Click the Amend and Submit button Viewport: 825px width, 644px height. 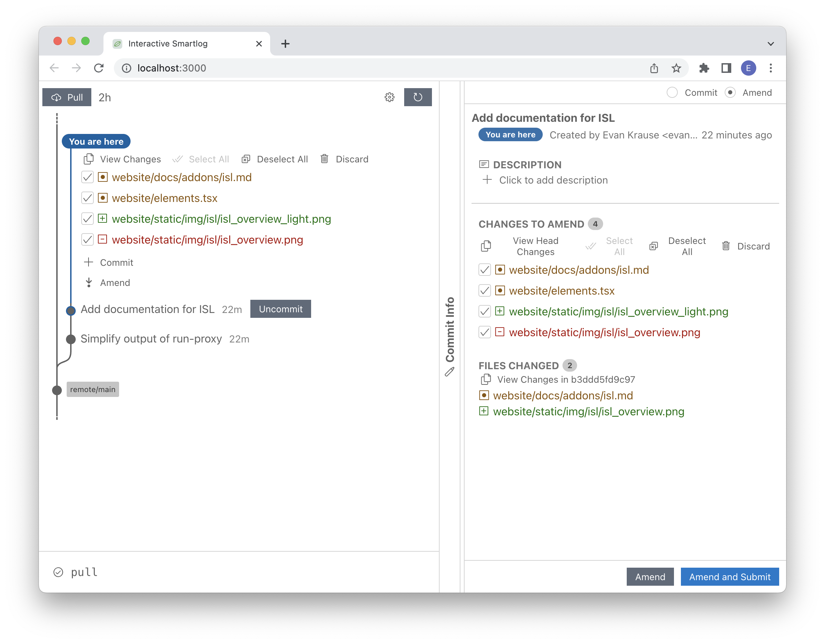pos(730,576)
